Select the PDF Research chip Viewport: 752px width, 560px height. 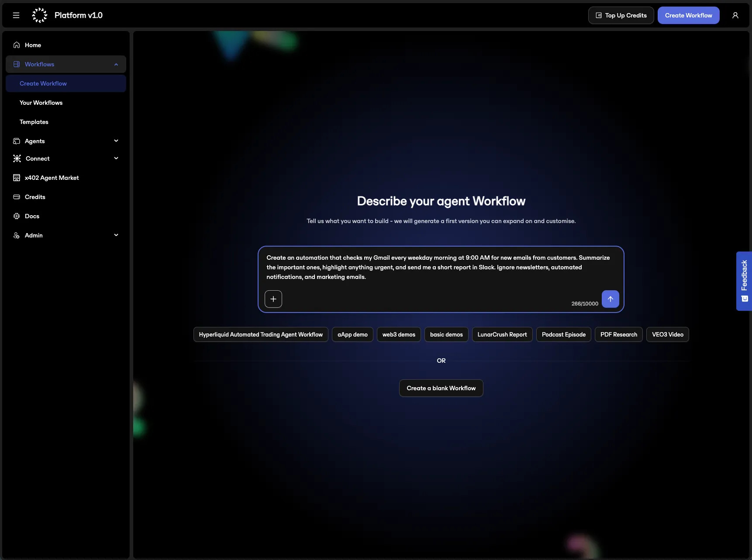619,334
